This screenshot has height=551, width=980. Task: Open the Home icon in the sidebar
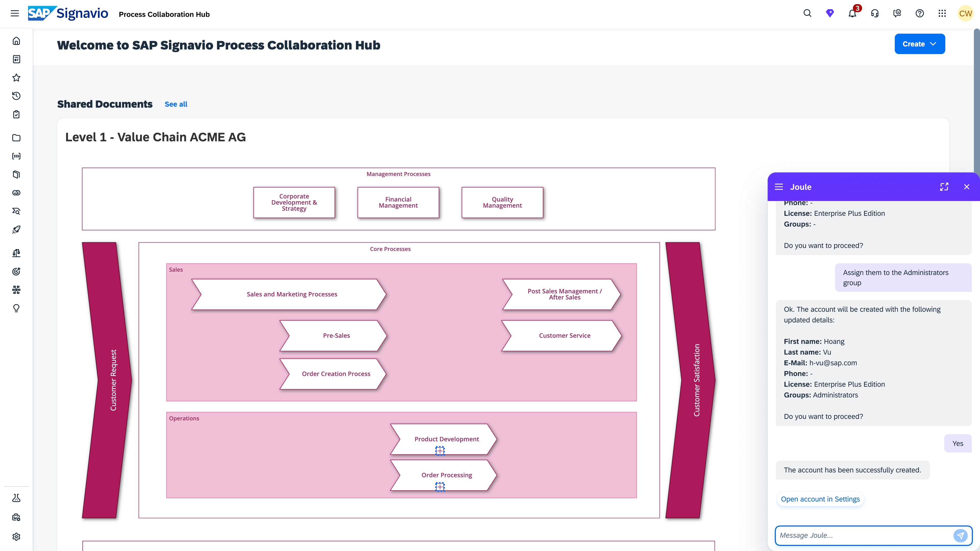tap(16, 41)
